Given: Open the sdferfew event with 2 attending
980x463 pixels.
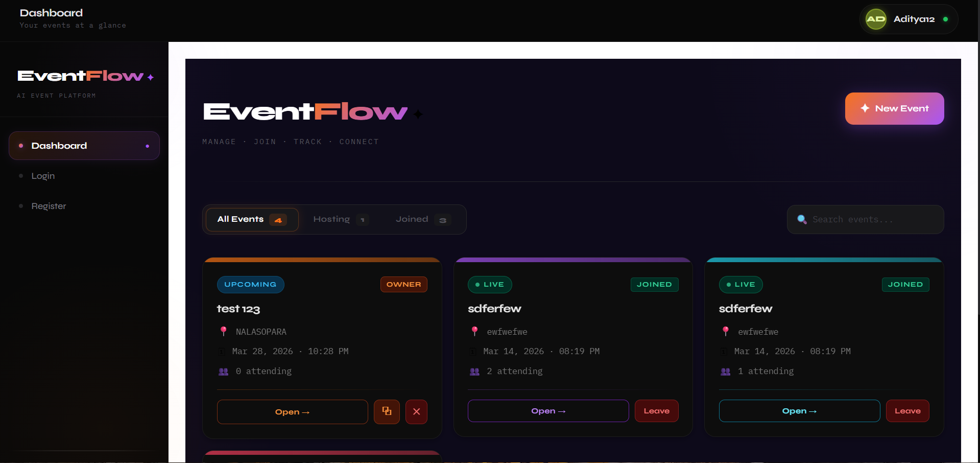Looking at the screenshot, I should tap(548, 411).
